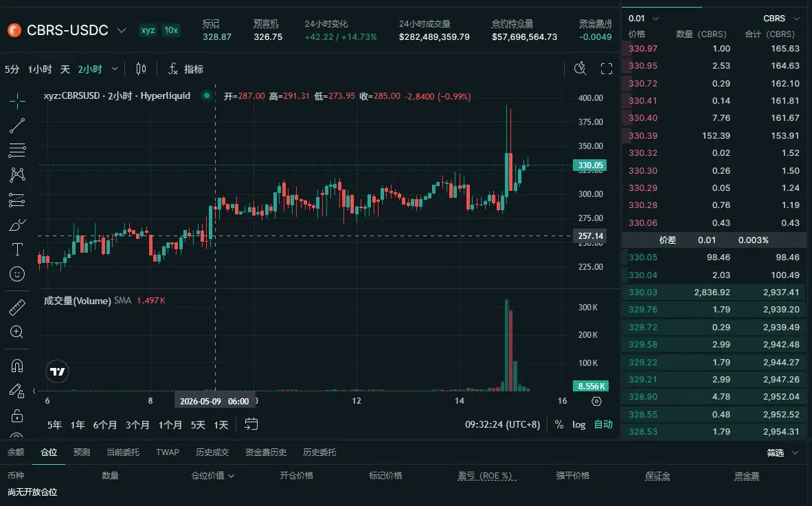Toggle log scale on chart
This screenshot has height=506, width=812.
578,425
